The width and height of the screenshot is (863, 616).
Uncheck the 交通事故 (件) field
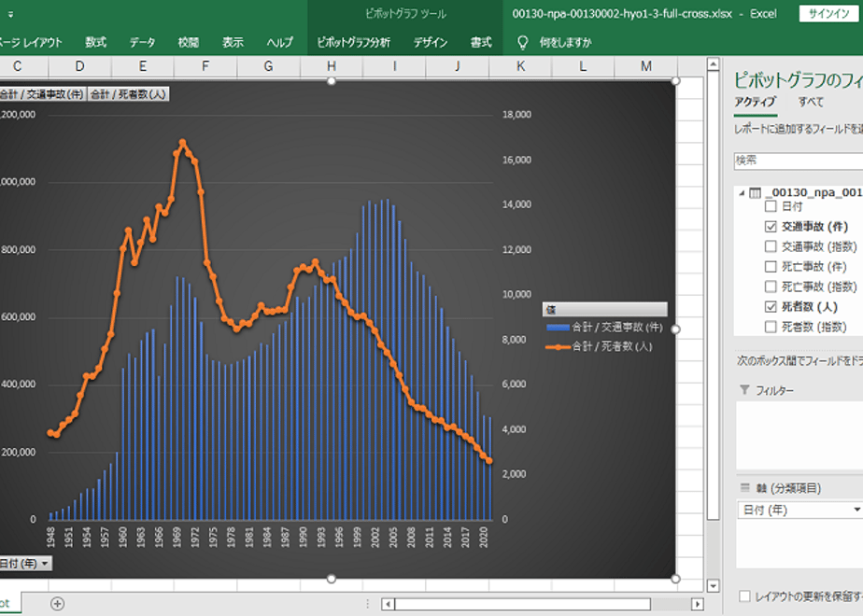point(771,226)
